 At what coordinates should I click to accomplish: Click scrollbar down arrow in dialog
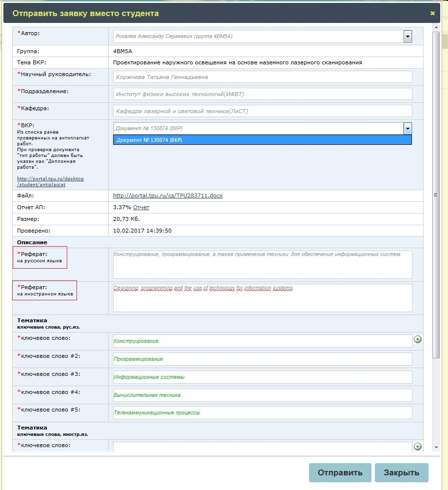tap(436, 448)
